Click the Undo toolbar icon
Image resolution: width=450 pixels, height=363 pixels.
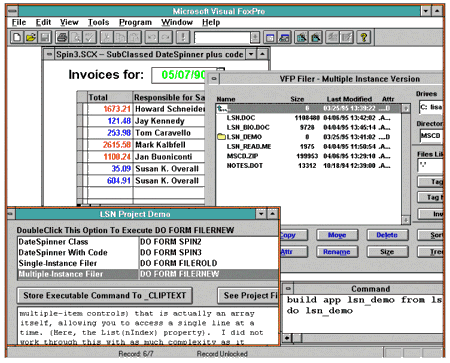coord(152,37)
